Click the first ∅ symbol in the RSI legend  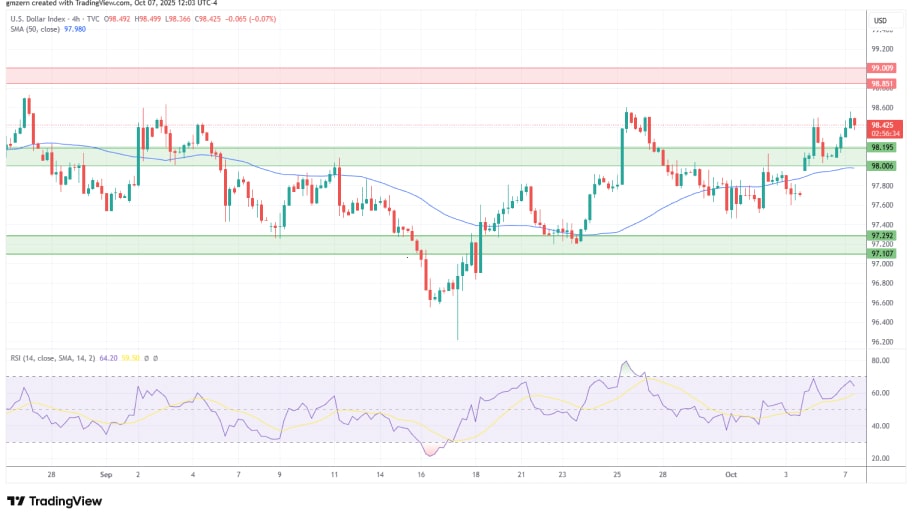pos(146,357)
